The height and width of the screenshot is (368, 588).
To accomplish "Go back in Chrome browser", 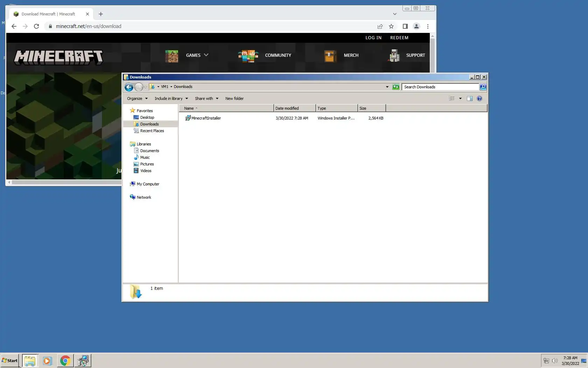I will [14, 26].
